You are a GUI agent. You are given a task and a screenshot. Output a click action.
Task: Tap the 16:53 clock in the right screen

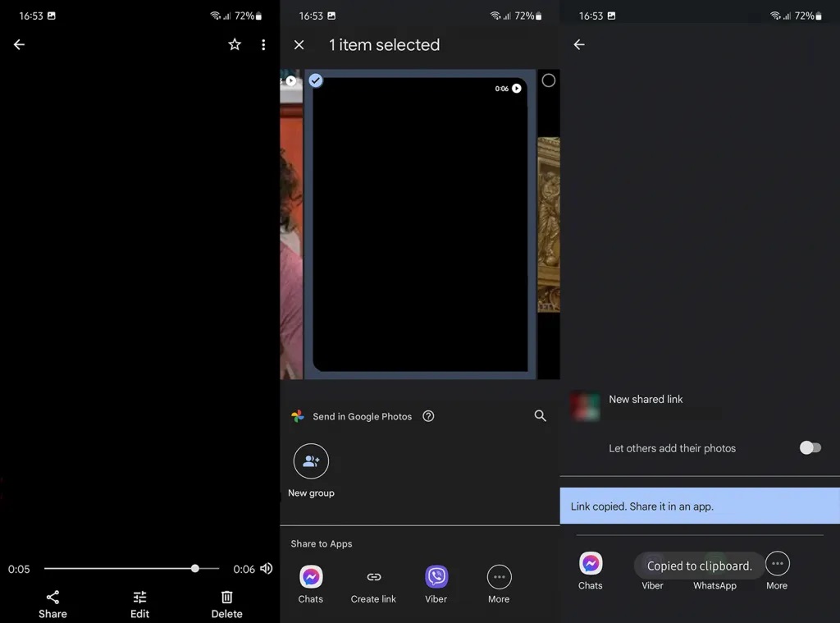591,16
